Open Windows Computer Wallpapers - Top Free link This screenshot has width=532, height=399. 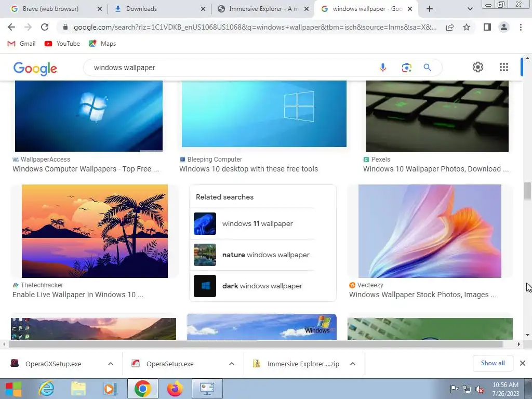(x=86, y=169)
